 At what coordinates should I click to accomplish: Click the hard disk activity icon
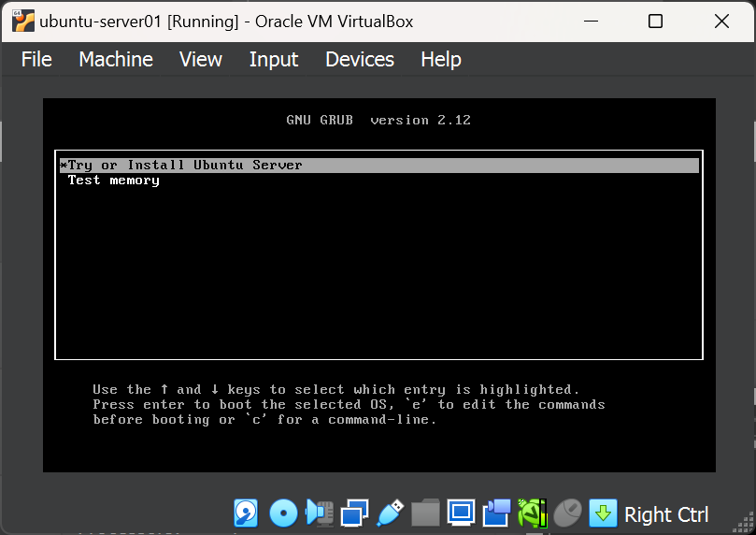[x=246, y=513]
